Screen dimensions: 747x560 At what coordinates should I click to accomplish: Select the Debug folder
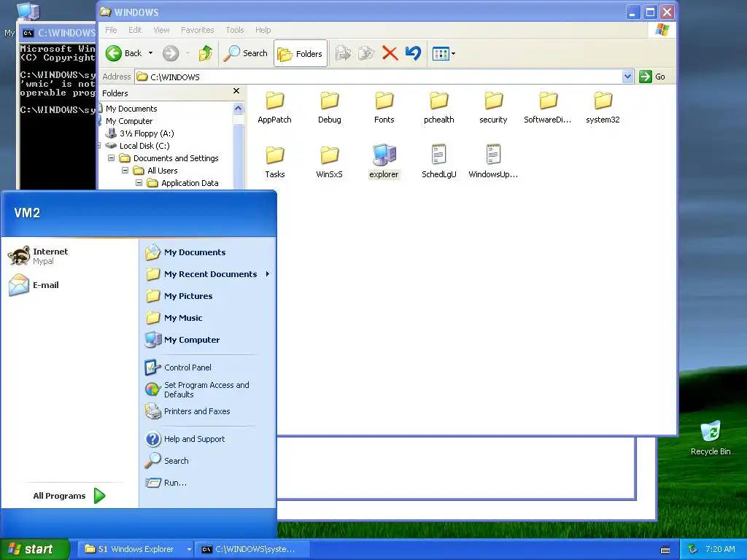coord(329,107)
